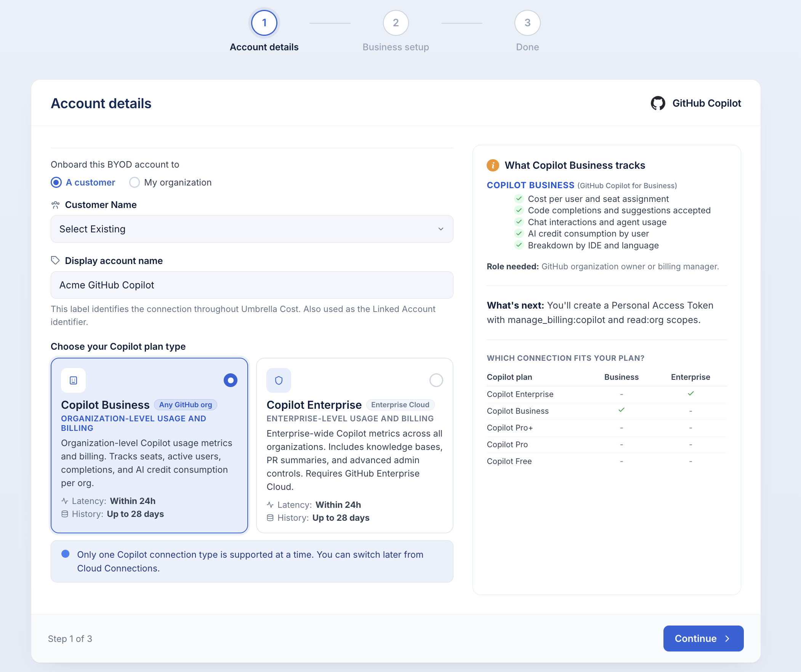Click the shield icon on Copilot Enterprise card
801x672 pixels.
[x=279, y=380]
